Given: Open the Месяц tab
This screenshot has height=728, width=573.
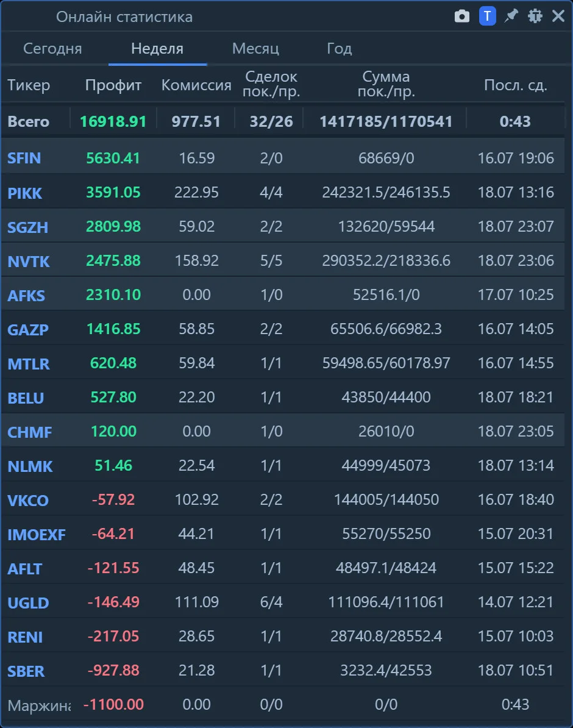Looking at the screenshot, I should [256, 48].
